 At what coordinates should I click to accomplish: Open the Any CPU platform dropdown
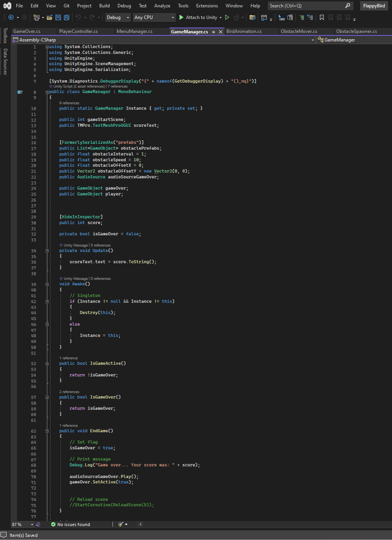point(154,17)
